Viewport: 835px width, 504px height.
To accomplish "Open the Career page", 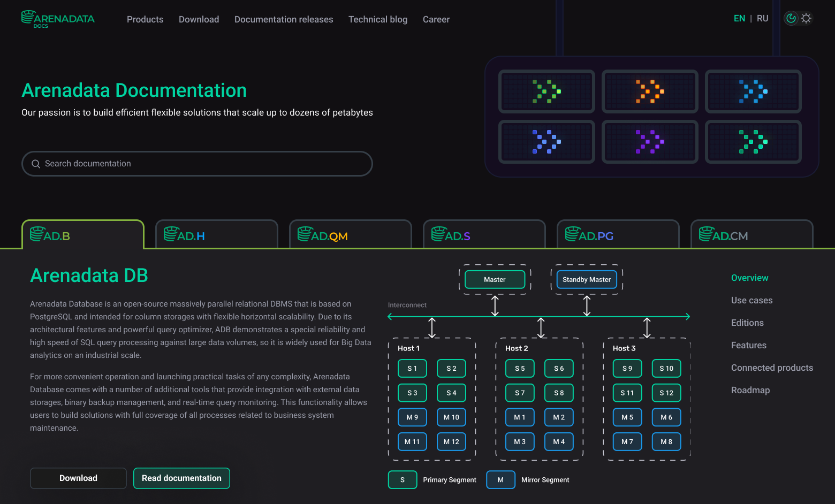I will coord(436,19).
